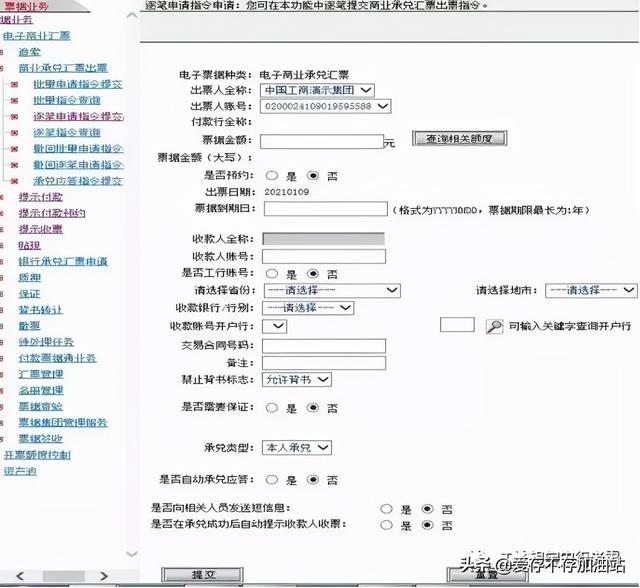Click the tree icon beside 逐笔指令查询
Screen dimensions: 640x588
click(14, 133)
